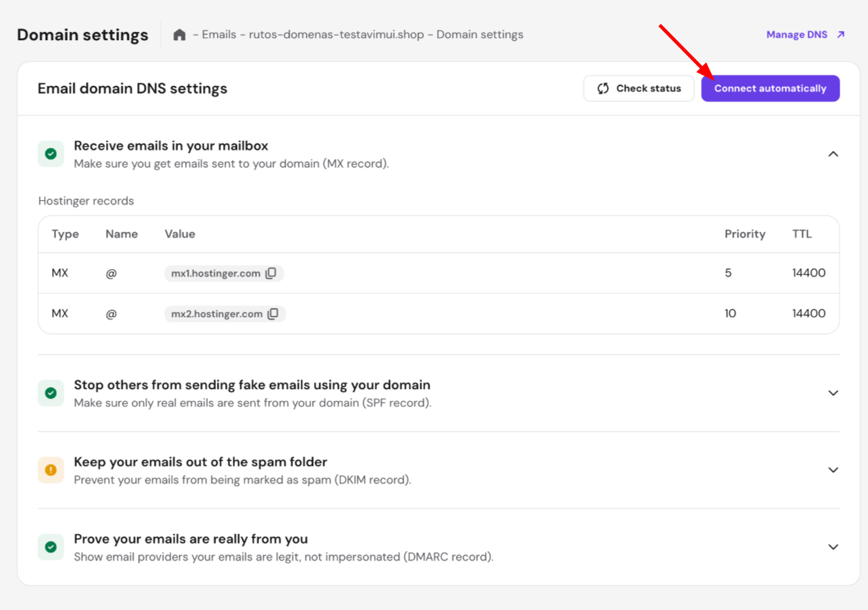Image resolution: width=868 pixels, height=610 pixels.
Task: Expand the DMARC record section chevron
Action: 833,547
